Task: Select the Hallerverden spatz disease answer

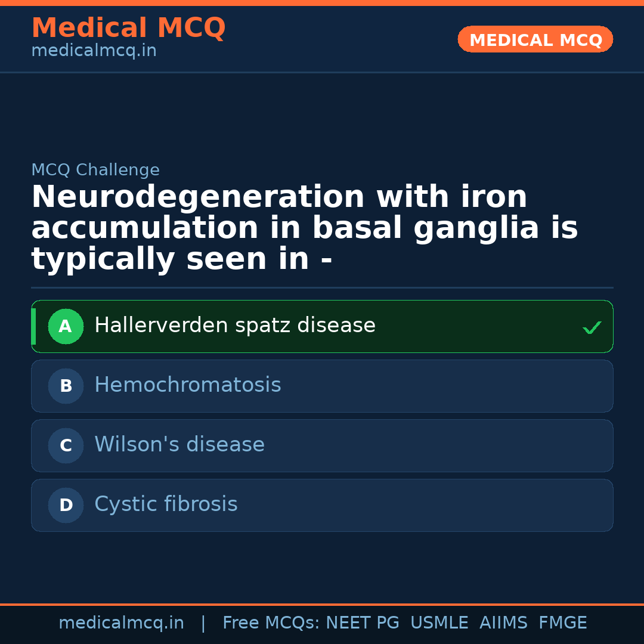Action: (235, 326)
